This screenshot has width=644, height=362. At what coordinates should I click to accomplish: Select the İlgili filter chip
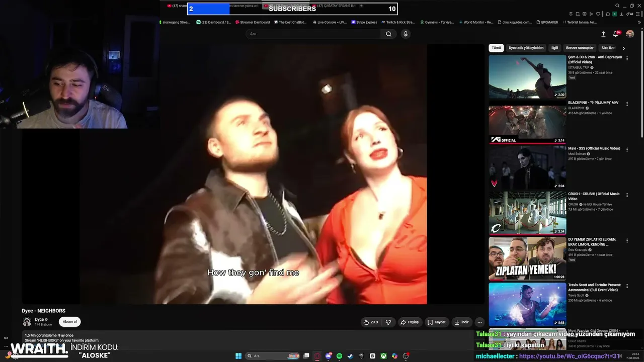(x=554, y=48)
